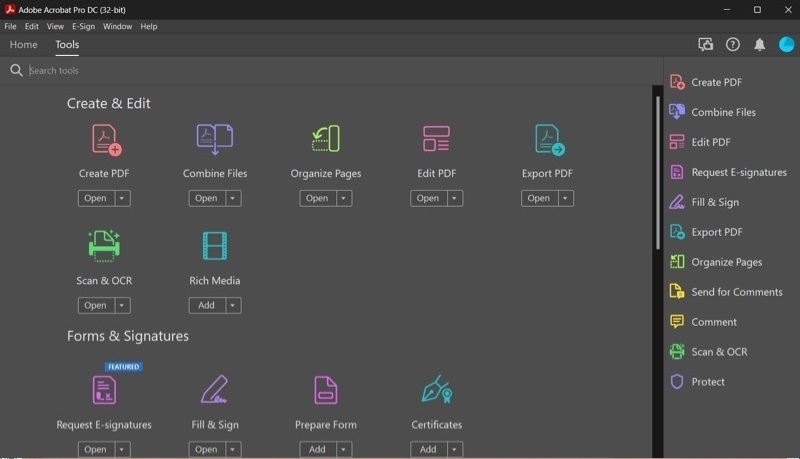This screenshot has height=459, width=800.
Task: Click the Rich Media film icon
Action: click(215, 246)
